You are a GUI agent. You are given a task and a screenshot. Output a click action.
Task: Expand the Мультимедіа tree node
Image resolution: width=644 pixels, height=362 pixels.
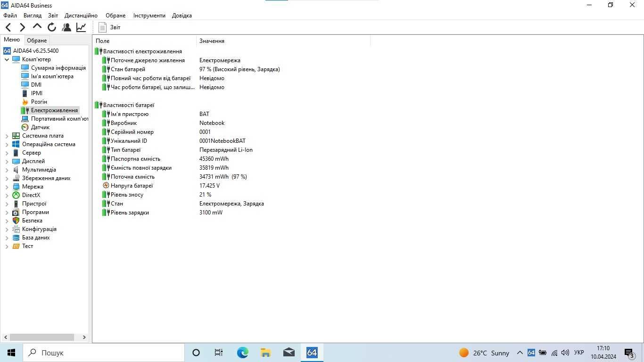(7, 170)
